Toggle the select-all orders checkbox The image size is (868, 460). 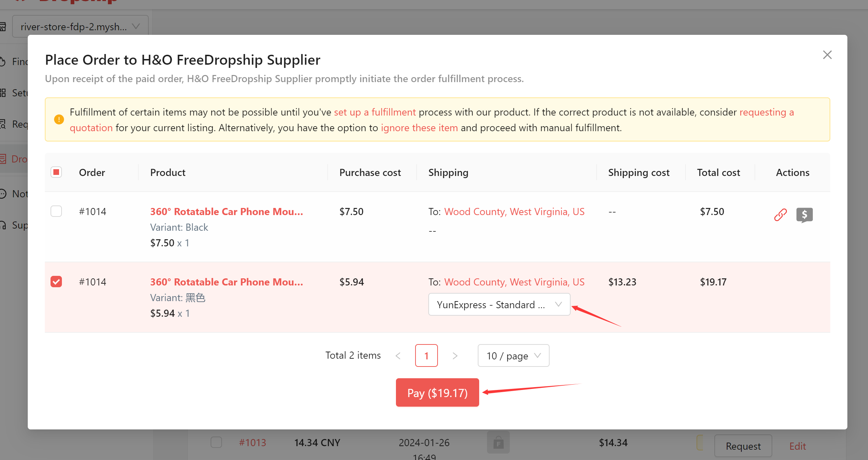coord(56,172)
